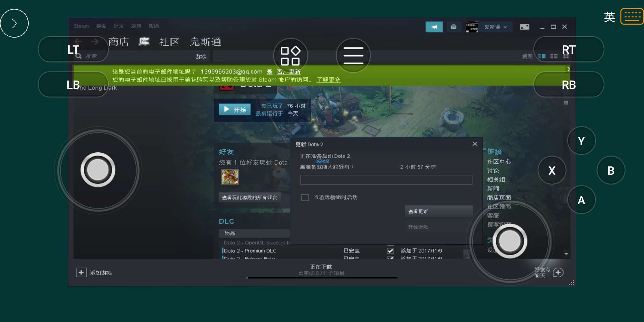Select the list view layout icon
The height and width of the screenshot is (322, 644).
point(554,56)
